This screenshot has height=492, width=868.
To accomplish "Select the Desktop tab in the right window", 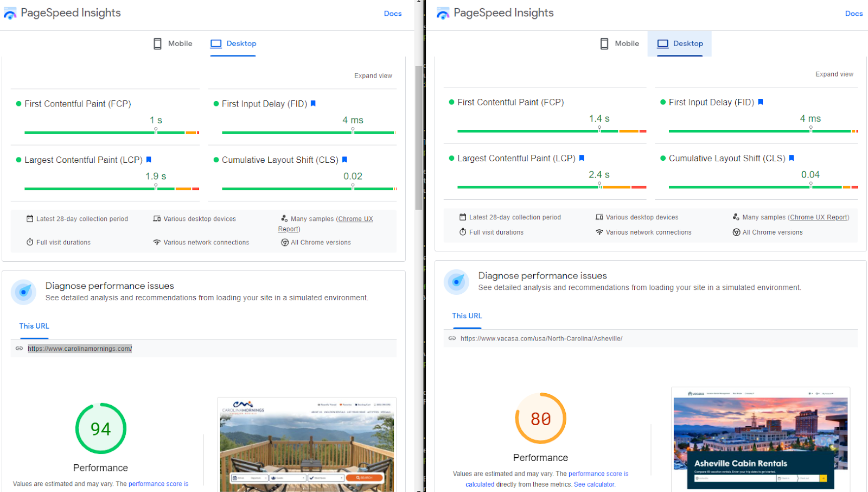I will pyautogui.click(x=680, y=43).
